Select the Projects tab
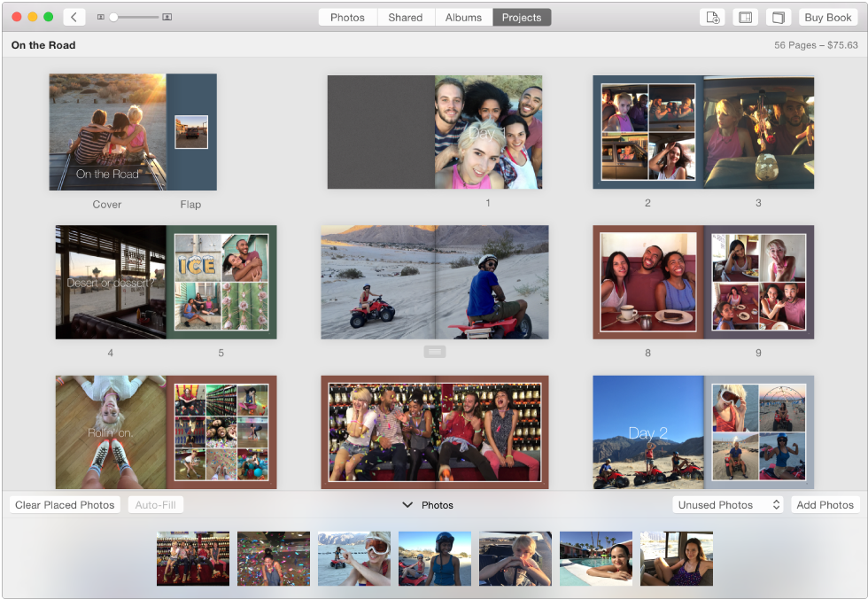Viewport: 868px width, 599px height. [522, 17]
